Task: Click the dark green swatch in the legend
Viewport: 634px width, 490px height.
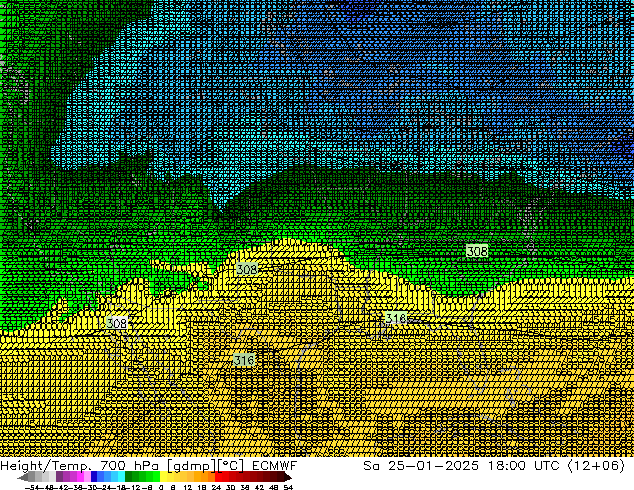Action: [129, 477]
